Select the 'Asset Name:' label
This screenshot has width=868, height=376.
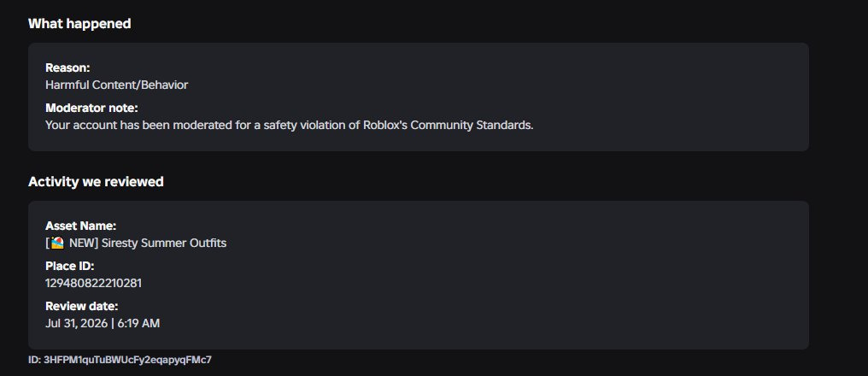coord(81,226)
